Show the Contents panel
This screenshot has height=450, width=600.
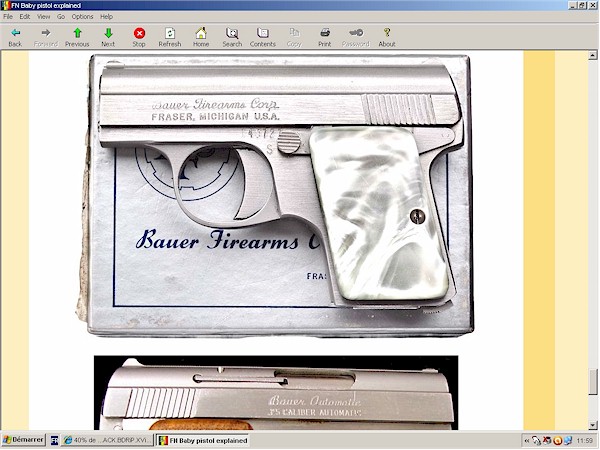click(263, 38)
